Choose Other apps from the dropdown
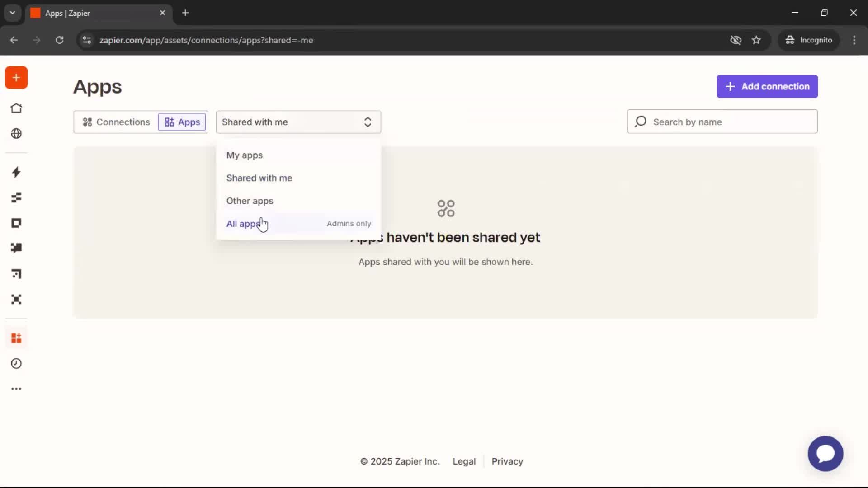 (298, 201)
